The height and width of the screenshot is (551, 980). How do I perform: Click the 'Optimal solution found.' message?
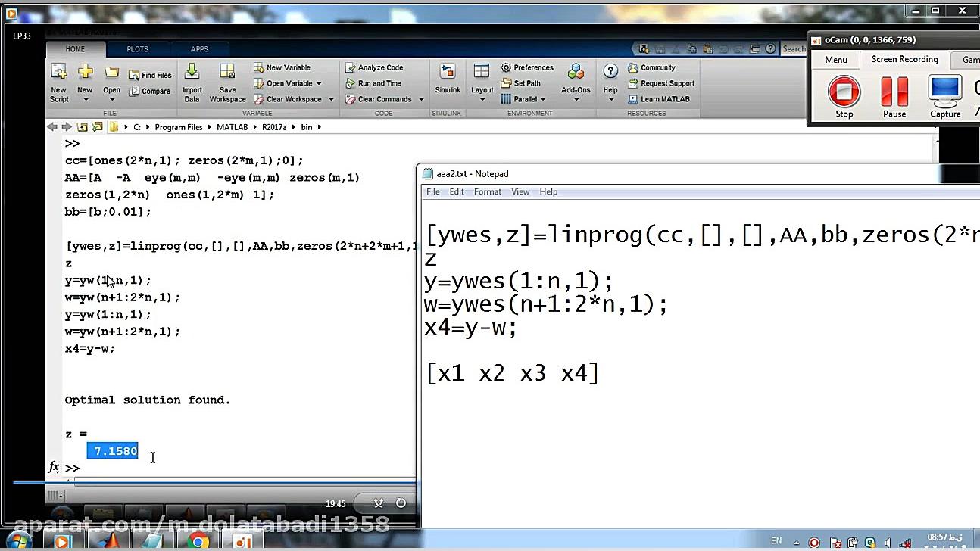[148, 400]
